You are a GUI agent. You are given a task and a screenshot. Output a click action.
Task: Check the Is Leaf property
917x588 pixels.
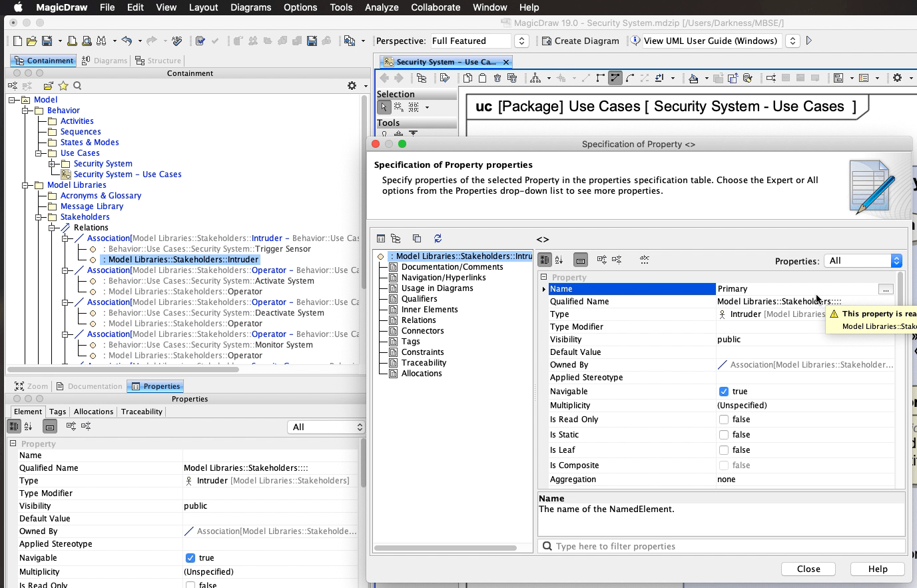click(x=725, y=449)
